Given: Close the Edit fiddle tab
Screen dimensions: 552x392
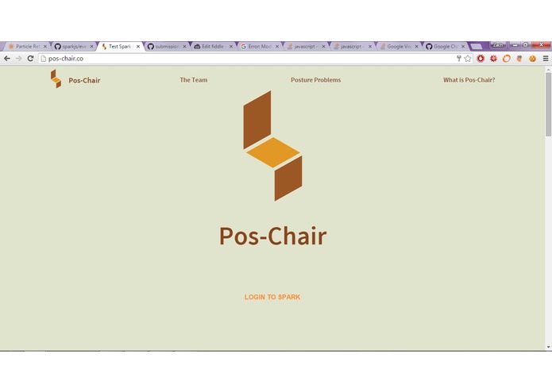Looking at the screenshot, I should tap(231, 46).
